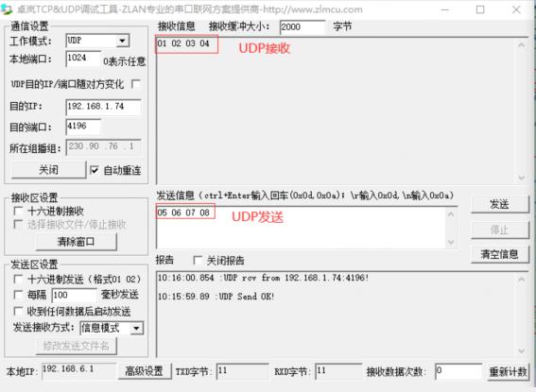Enable 十六进制接收 checkbox
Viewport: 536px width, 392px height.
click(x=18, y=211)
